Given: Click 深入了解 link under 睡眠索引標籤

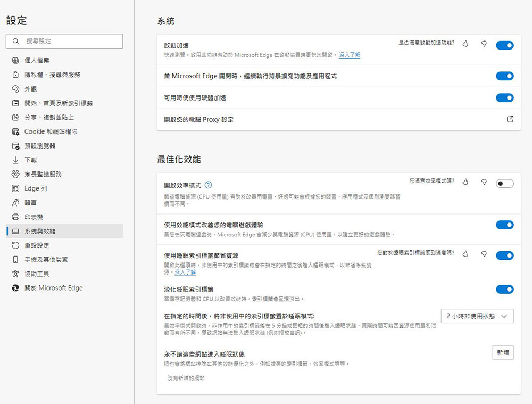Looking at the screenshot, I should [x=185, y=272].
